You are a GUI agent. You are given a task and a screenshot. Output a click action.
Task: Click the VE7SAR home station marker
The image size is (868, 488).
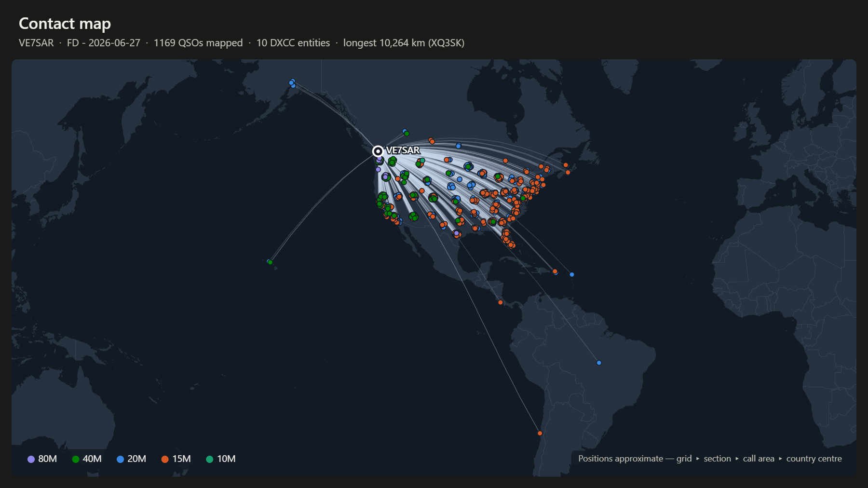coord(378,151)
